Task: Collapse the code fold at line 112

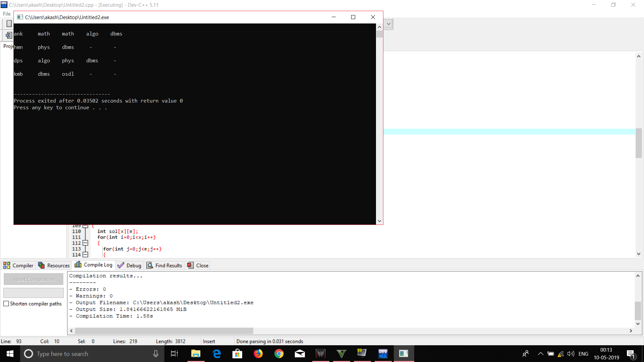Action: click(85, 243)
